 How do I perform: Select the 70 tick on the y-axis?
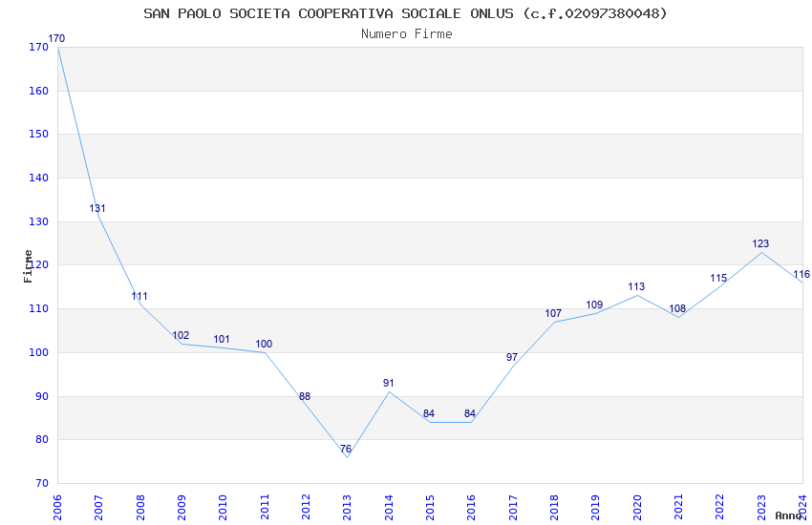[x=42, y=484]
